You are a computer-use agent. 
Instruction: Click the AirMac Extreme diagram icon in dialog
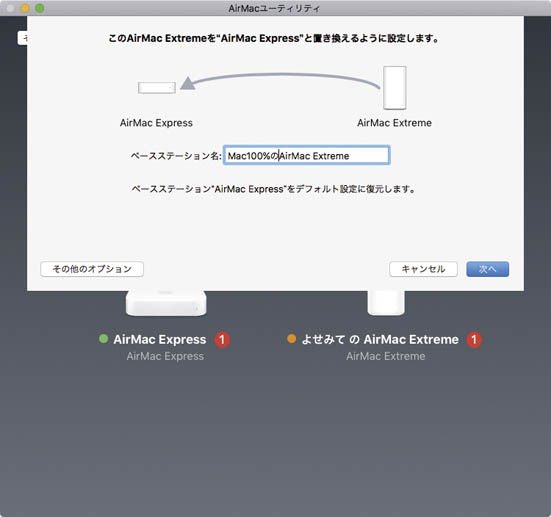395,88
